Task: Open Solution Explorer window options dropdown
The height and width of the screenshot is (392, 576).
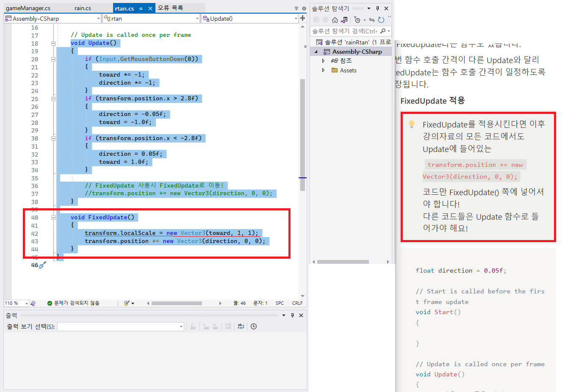Action: pyautogui.click(x=369, y=8)
